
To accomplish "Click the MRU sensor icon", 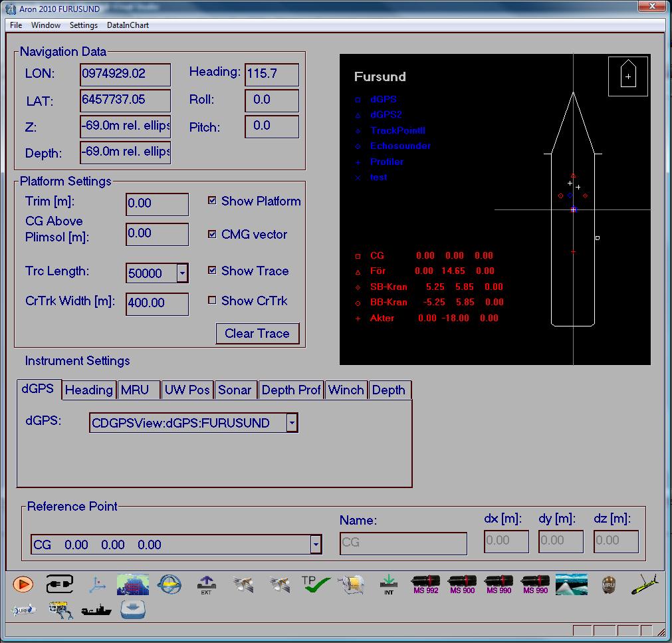I will 609,585.
